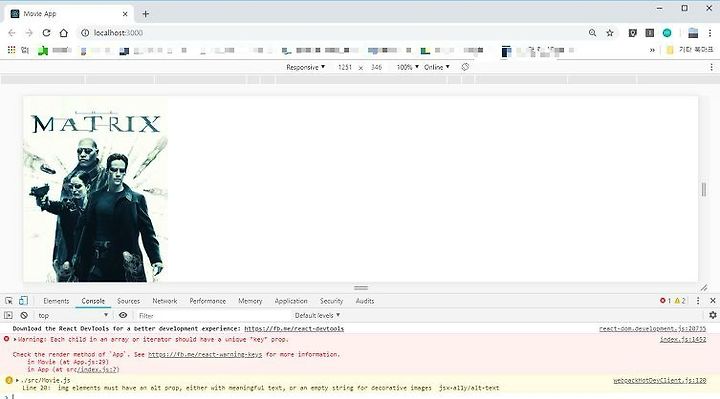Open react-dom.development.js source link

[x=652, y=329]
